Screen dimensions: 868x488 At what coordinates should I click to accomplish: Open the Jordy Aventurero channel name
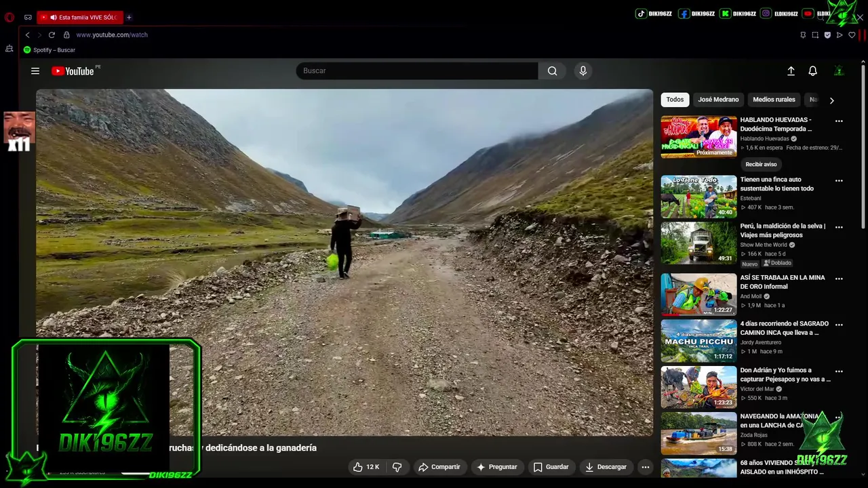(x=761, y=342)
